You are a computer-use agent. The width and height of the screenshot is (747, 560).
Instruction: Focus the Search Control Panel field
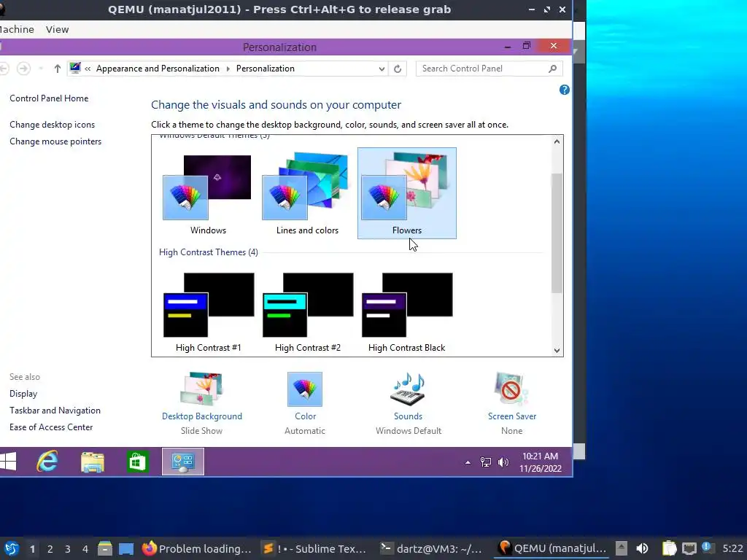[489, 69]
